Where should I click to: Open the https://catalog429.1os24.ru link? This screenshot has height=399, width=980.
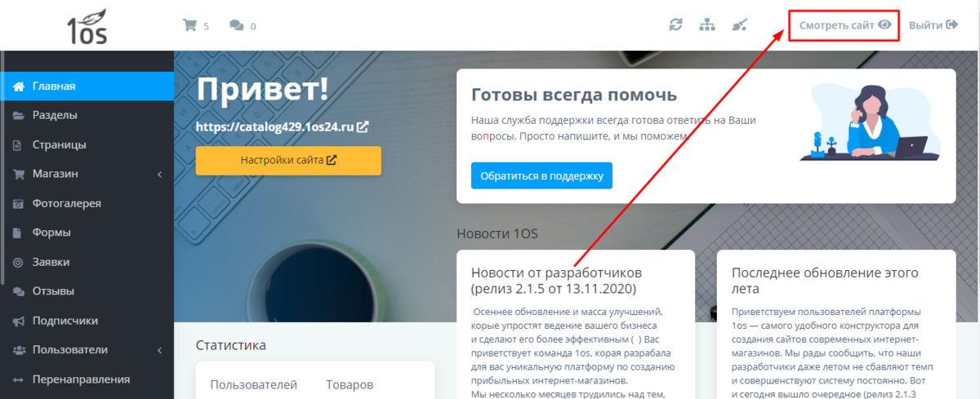pyautogui.click(x=275, y=127)
